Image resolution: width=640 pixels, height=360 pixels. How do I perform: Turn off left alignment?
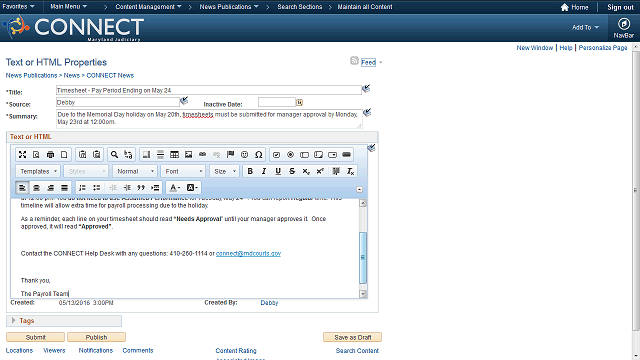pos(22,188)
